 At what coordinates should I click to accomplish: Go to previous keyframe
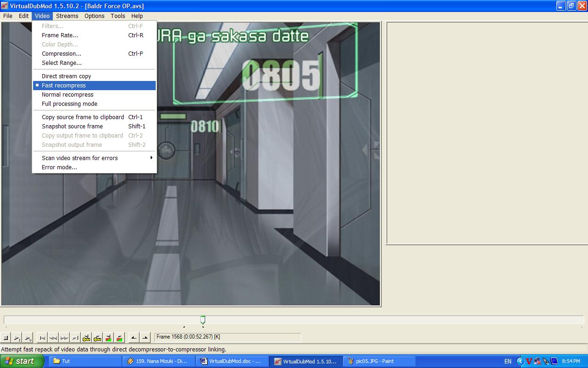click(86, 338)
